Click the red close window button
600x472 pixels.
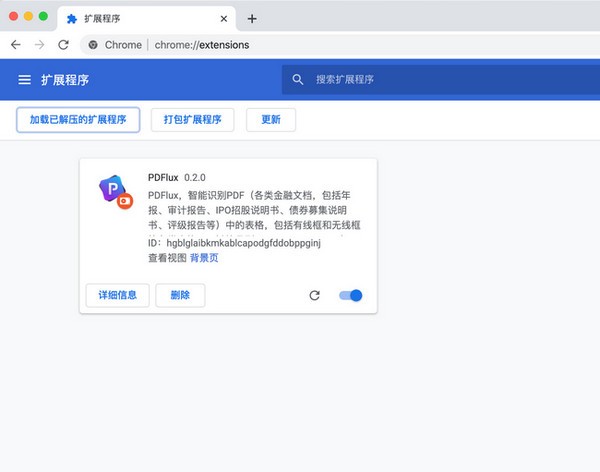click(x=13, y=16)
